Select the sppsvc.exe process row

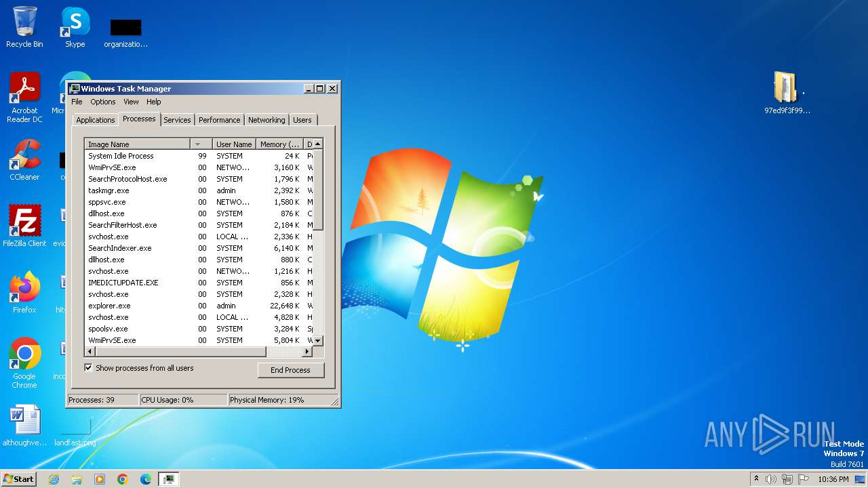pyautogui.click(x=199, y=202)
